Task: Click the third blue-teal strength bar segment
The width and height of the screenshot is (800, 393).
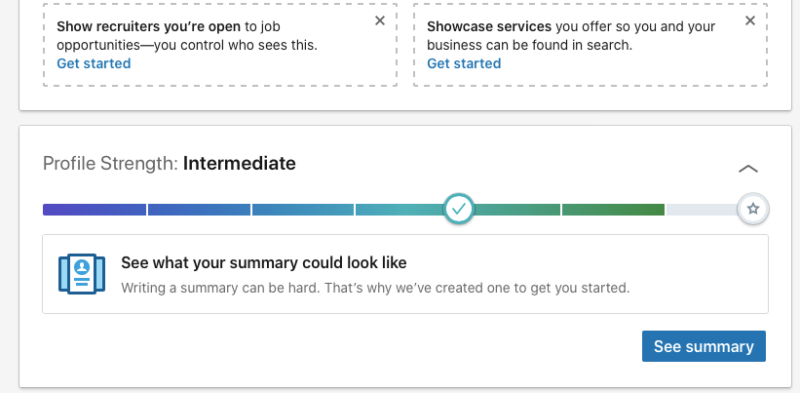Action: pyautogui.click(x=303, y=209)
